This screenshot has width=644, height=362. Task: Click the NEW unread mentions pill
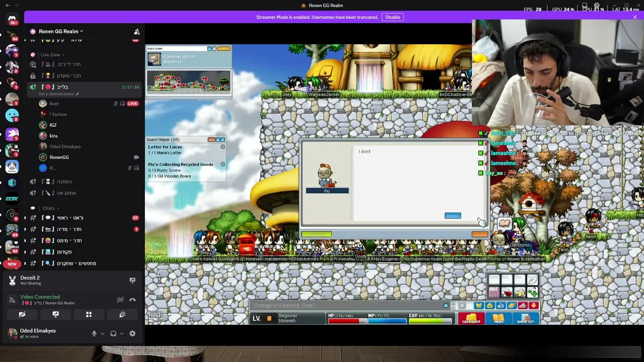pos(12,264)
